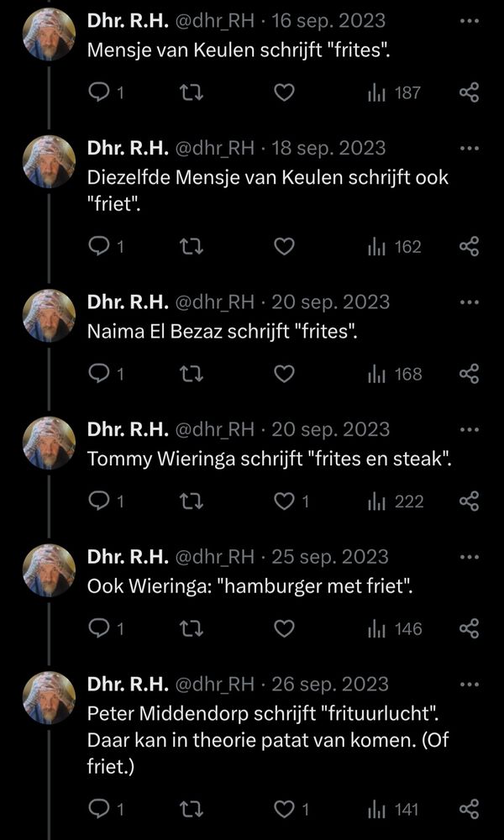Open view count of the 18 sep. tweet
The width and height of the screenshot is (504, 840).
point(396,247)
